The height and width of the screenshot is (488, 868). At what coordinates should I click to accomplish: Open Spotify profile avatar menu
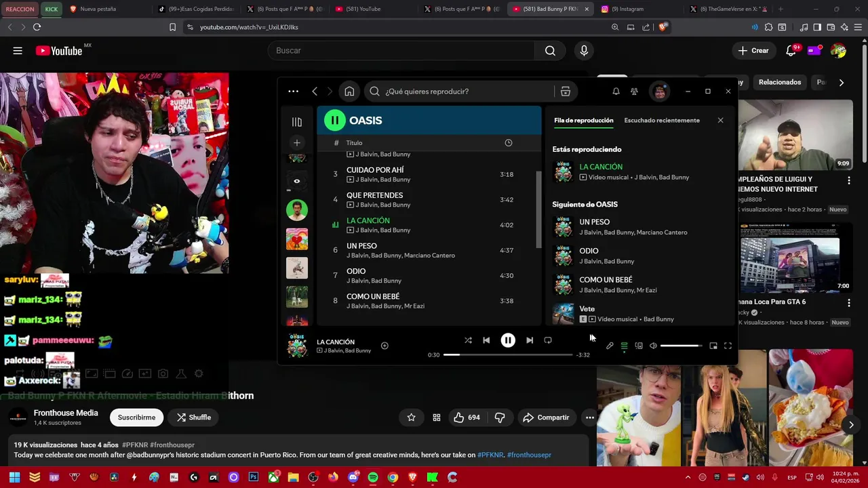[660, 91]
